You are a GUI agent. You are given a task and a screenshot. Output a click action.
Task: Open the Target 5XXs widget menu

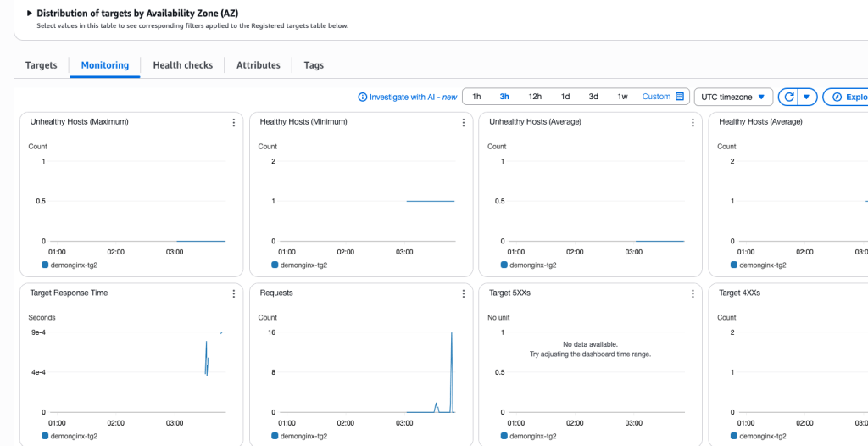pos(693,293)
